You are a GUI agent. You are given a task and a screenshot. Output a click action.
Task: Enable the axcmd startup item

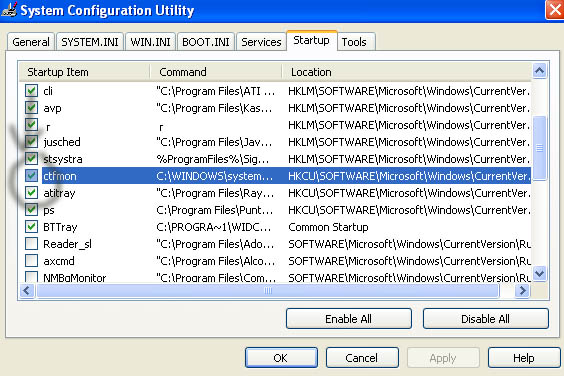click(x=31, y=261)
